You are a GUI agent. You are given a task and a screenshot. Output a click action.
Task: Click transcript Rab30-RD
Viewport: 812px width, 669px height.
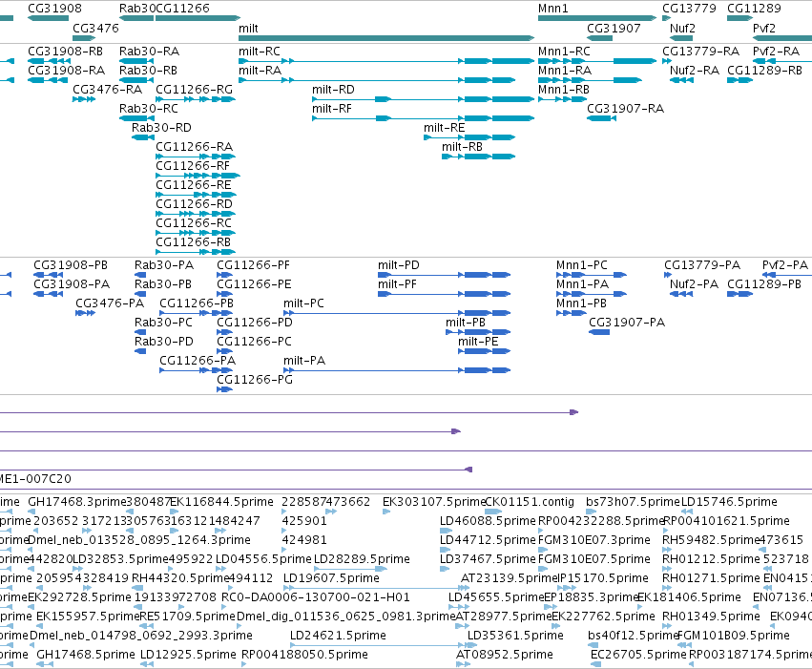point(143,137)
